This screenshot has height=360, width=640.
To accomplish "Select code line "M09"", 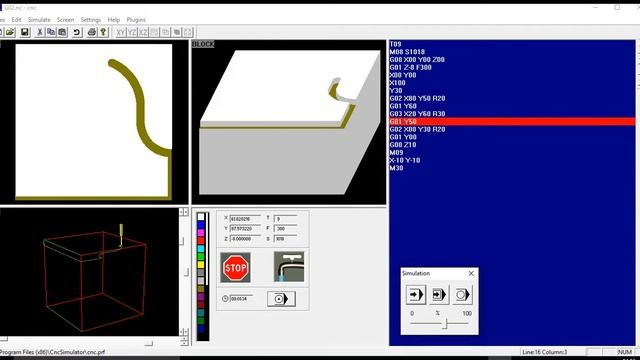I will 396,153.
